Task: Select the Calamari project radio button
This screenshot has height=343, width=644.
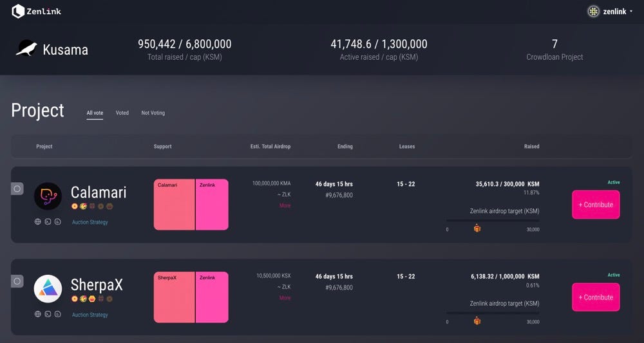Action: [x=17, y=189]
